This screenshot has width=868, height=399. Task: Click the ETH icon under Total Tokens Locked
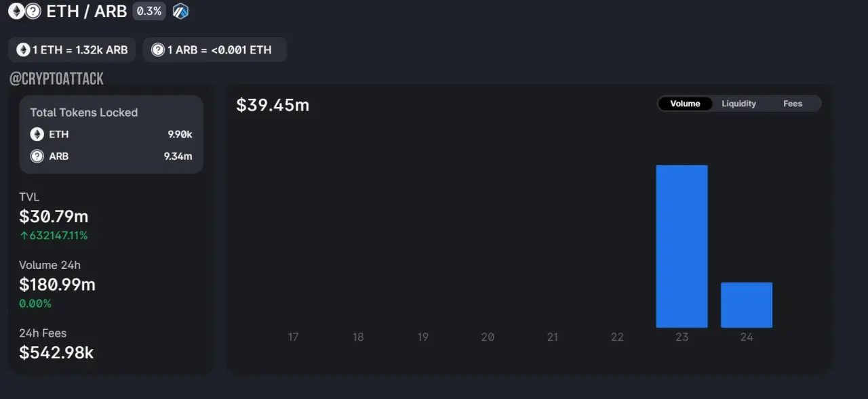tap(37, 134)
